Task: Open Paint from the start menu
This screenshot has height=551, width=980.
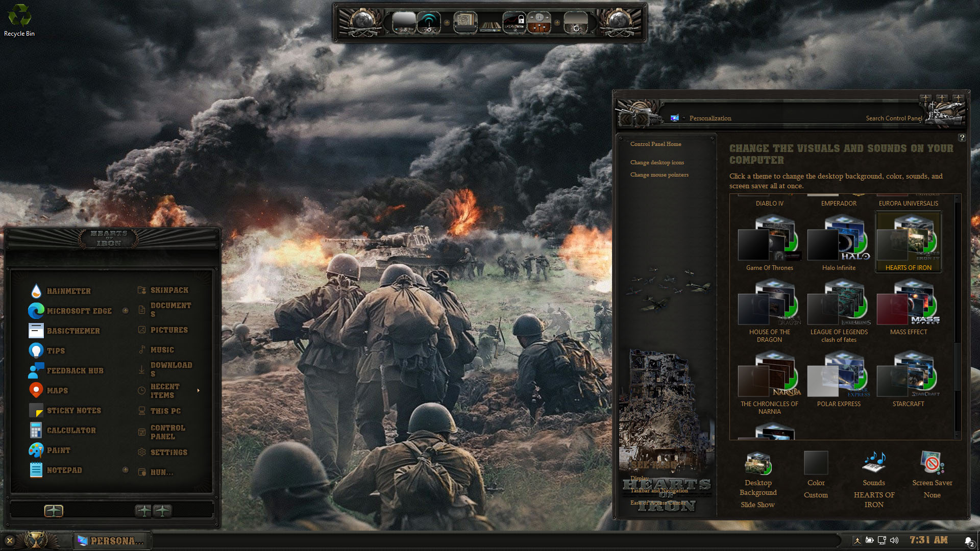Action: coord(59,450)
